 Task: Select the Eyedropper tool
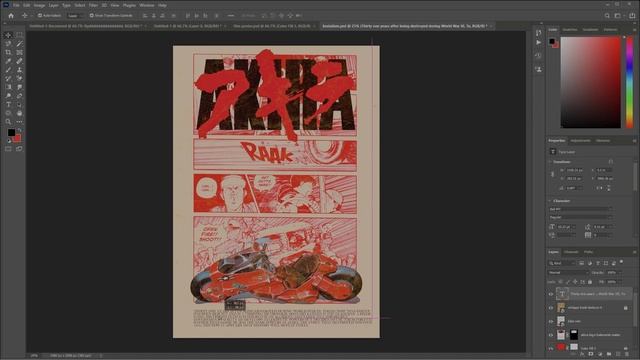click(x=8, y=61)
